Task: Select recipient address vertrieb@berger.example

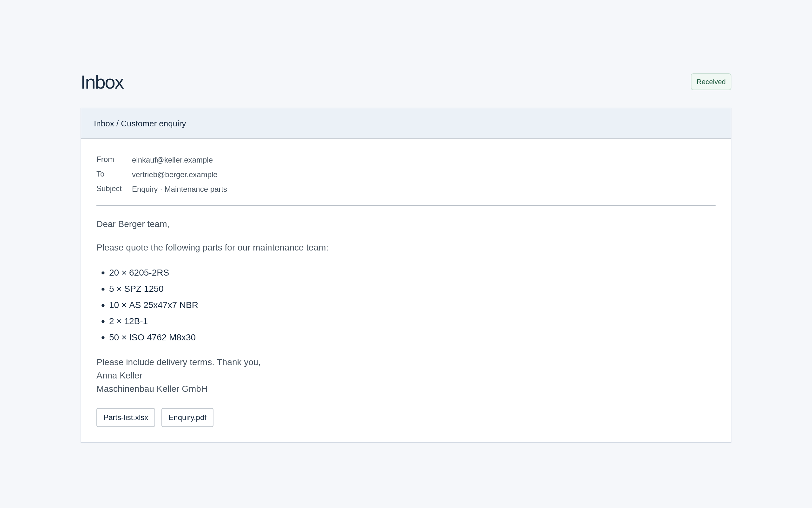Action: click(174, 175)
